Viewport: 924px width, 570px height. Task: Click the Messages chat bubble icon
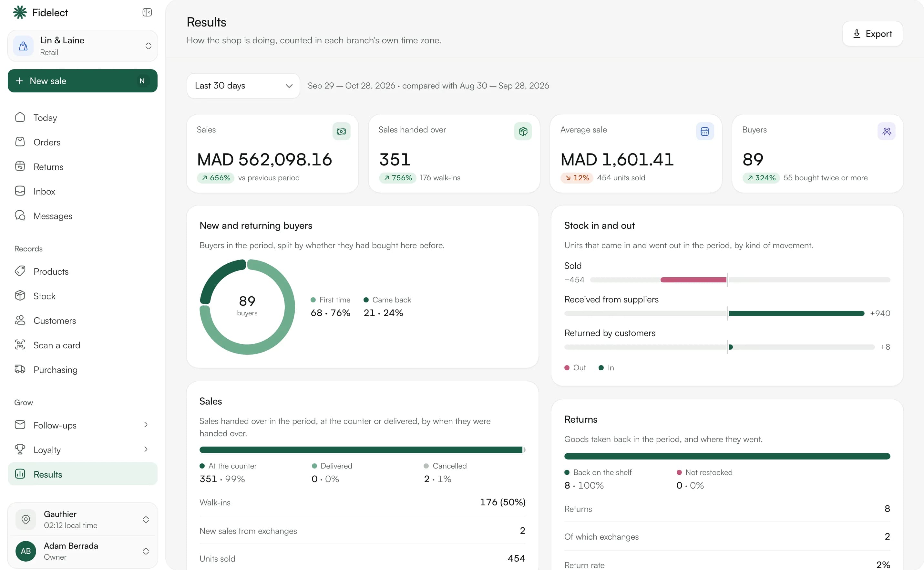coord(20,216)
